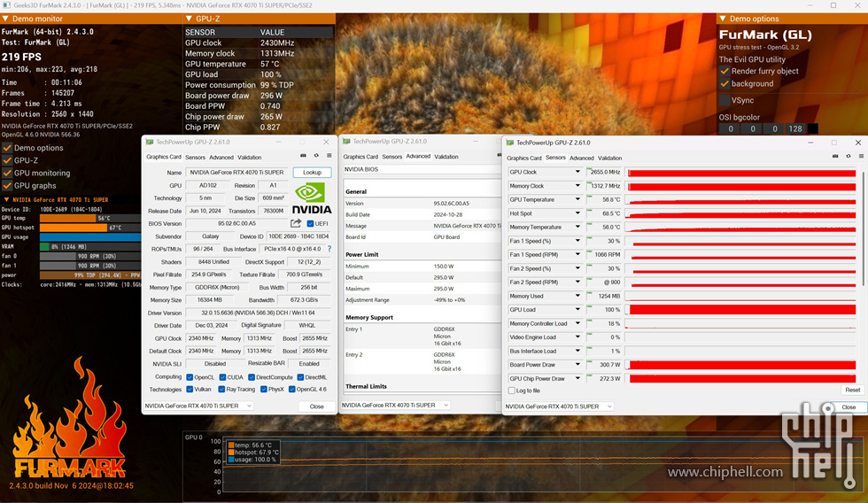Switch to Sensors tab in the Advanced window

pos(391,157)
